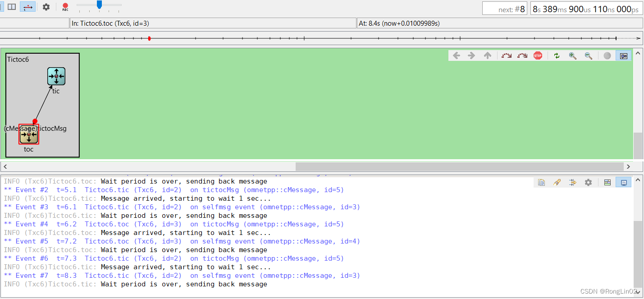Click the simulation time display 8s 389ms
The width and height of the screenshot is (644, 299).
click(586, 9)
